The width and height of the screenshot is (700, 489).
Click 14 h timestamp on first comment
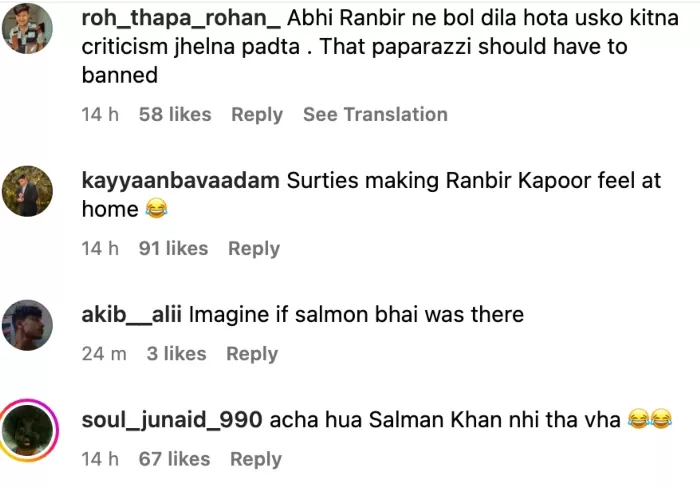click(100, 115)
